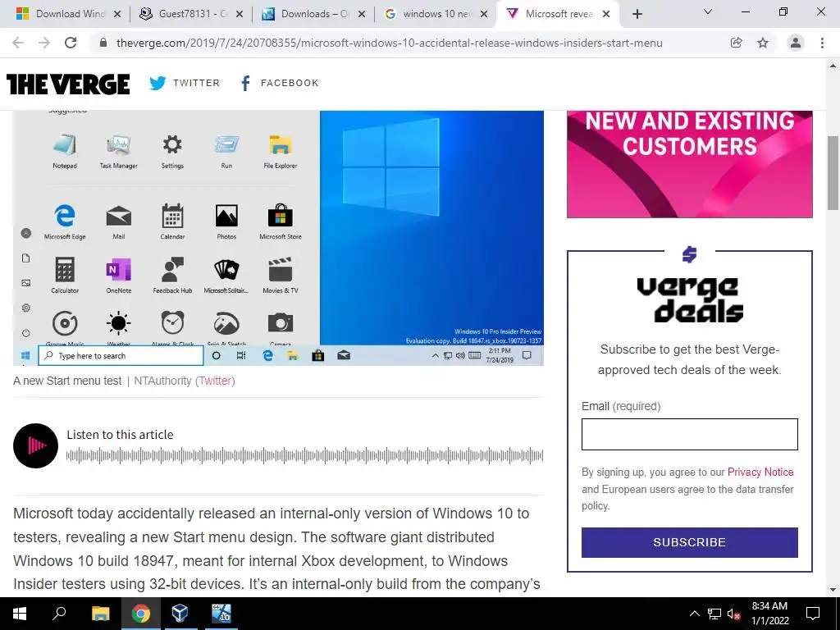Click the tab search chevron
Image resolution: width=840 pixels, height=630 pixels.
[x=708, y=11]
